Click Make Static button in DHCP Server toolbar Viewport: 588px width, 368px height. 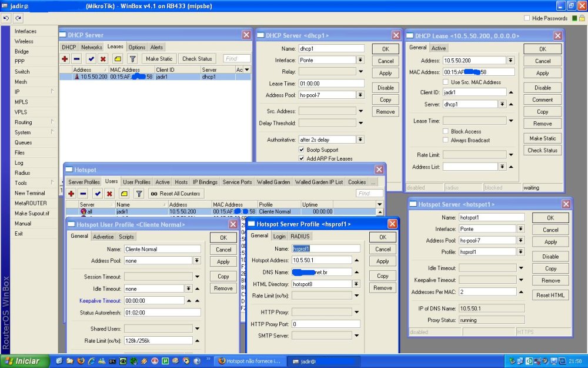point(159,59)
